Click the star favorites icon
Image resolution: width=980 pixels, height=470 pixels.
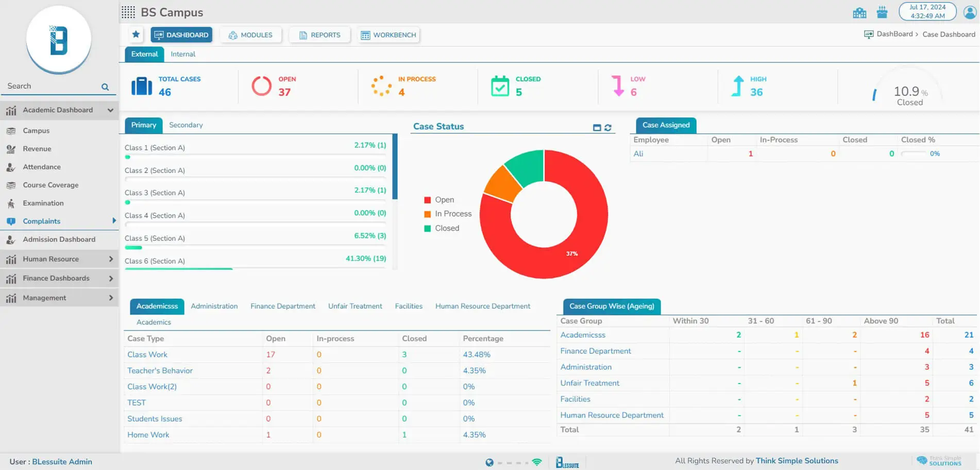pos(136,34)
